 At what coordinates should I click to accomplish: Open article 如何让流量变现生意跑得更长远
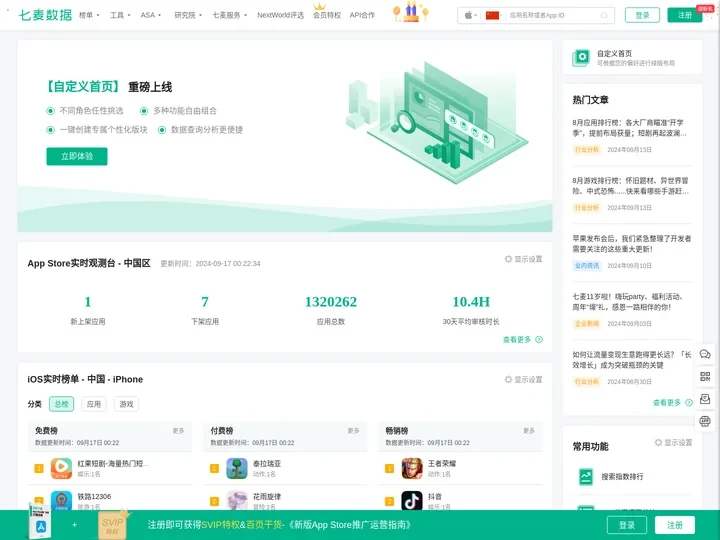(631, 360)
